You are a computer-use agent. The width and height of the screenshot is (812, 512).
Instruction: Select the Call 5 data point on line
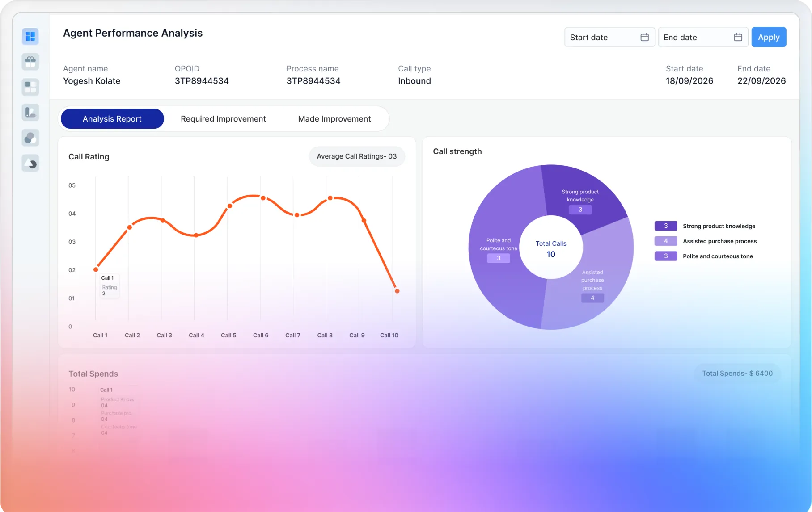point(230,206)
